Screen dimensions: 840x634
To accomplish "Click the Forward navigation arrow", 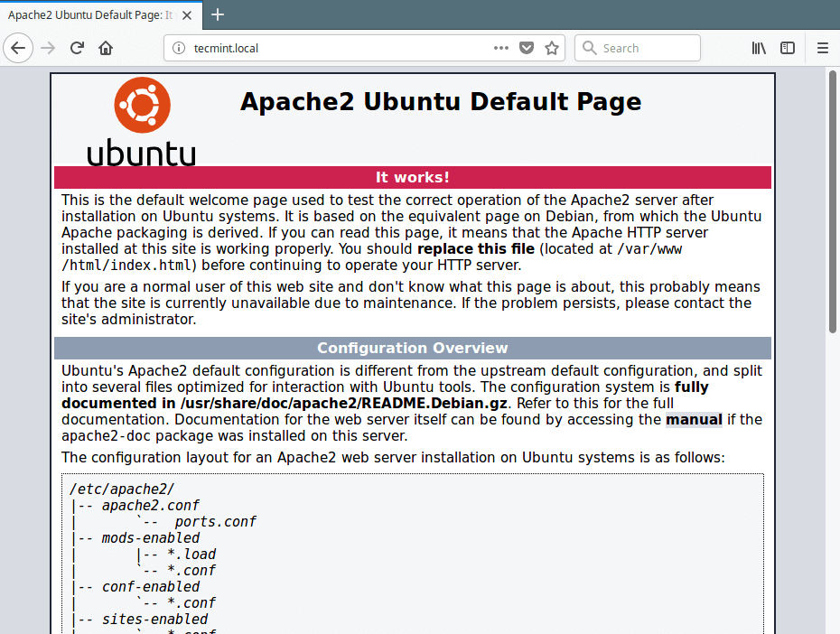I will point(48,48).
